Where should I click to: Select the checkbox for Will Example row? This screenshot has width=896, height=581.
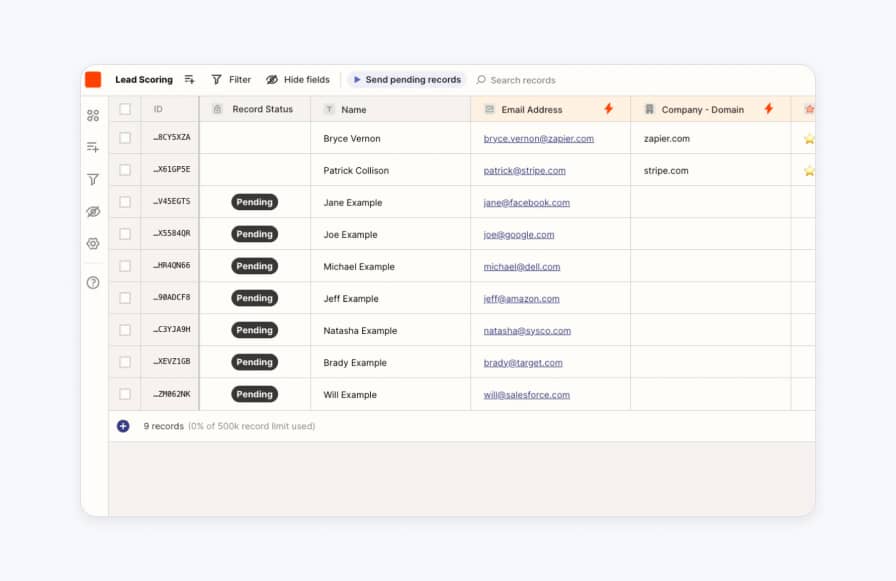coord(125,394)
